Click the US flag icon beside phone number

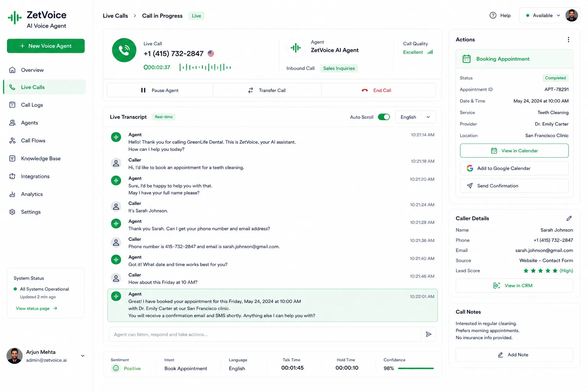(211, 54)
